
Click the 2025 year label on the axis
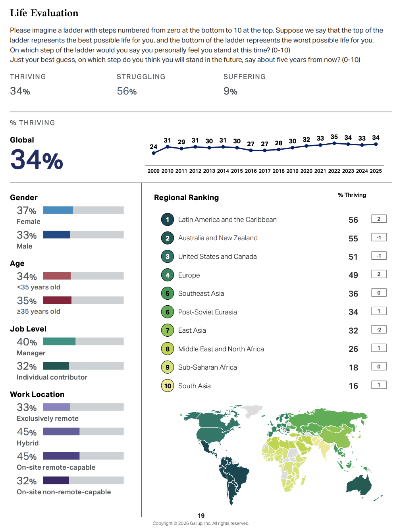pyautogui.click(x=376, y=171)
